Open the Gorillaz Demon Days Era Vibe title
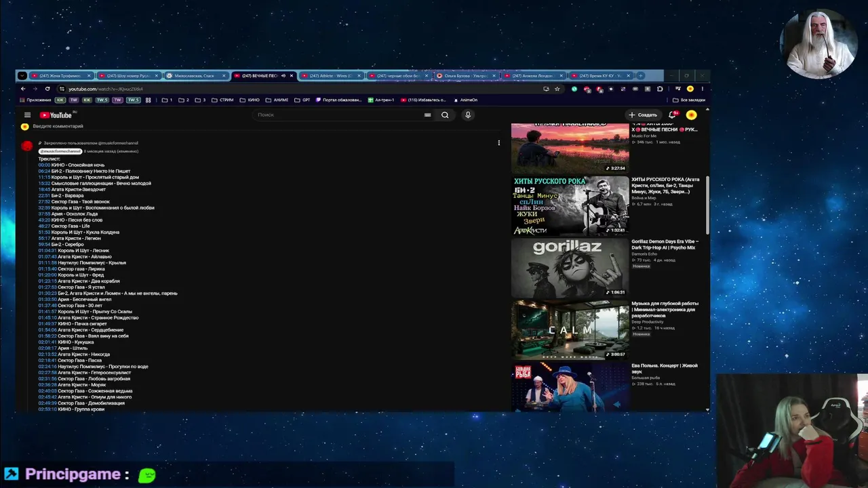This screenshot has height=488, width=868. [665, 245]
